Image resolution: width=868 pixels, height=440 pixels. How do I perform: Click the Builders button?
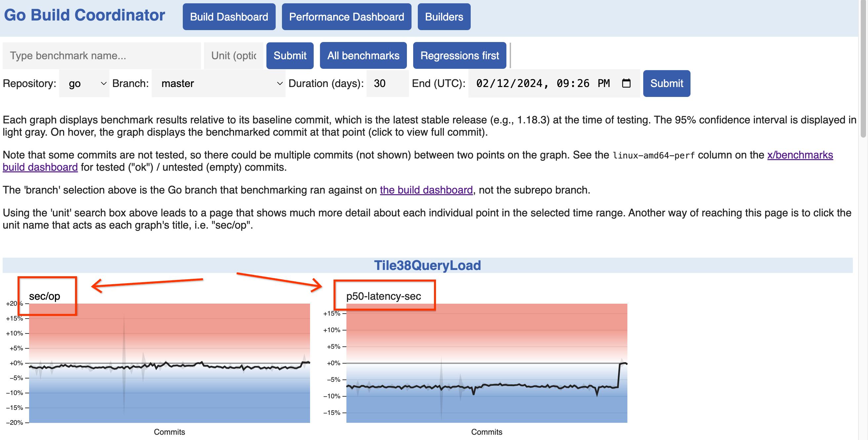pos(445,16)
